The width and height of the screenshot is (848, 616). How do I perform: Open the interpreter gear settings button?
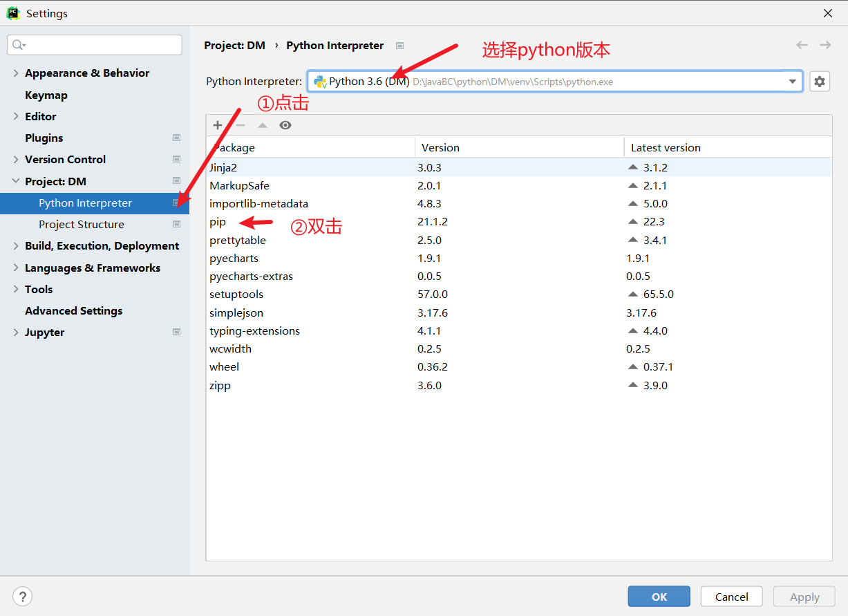820,82
